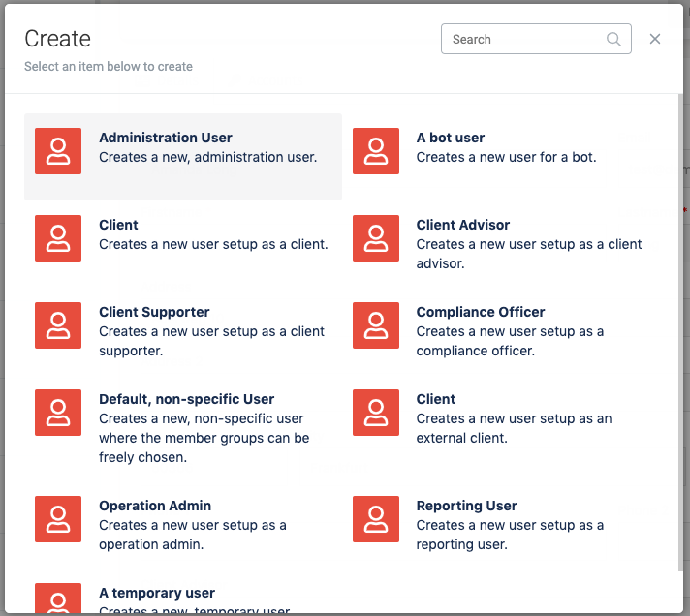
Task: Pick the Client Advisor title text
Action: pos(462,225)
